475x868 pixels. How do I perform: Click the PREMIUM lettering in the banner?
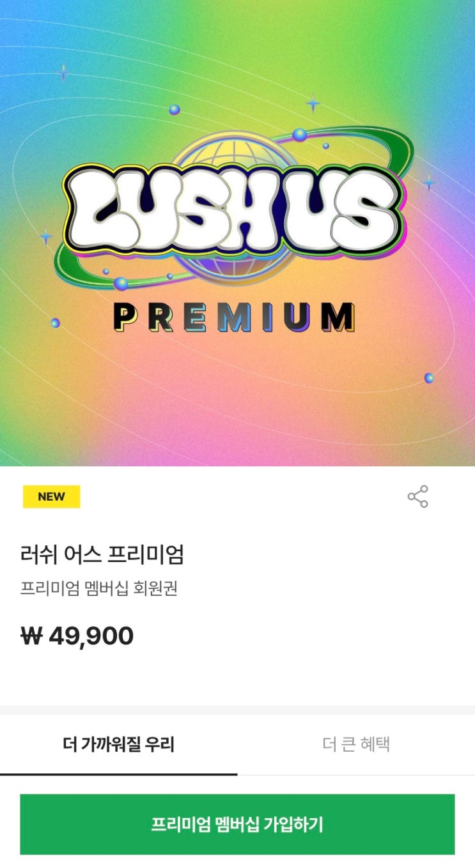point(234,317)
